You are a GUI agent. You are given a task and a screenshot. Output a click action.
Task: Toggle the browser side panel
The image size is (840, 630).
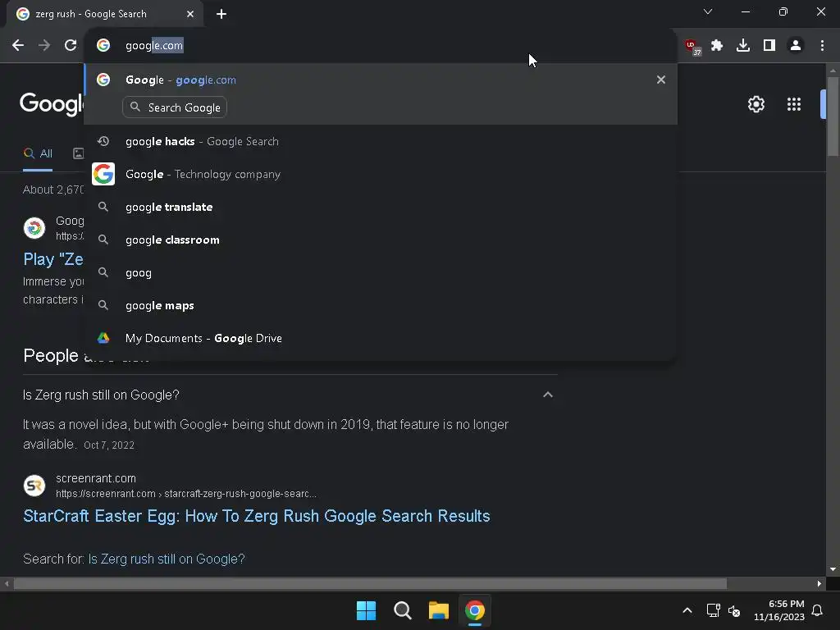point(769,46)
